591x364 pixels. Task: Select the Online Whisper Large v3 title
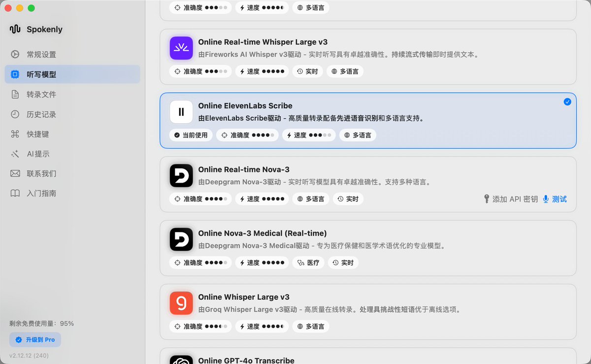244,297
